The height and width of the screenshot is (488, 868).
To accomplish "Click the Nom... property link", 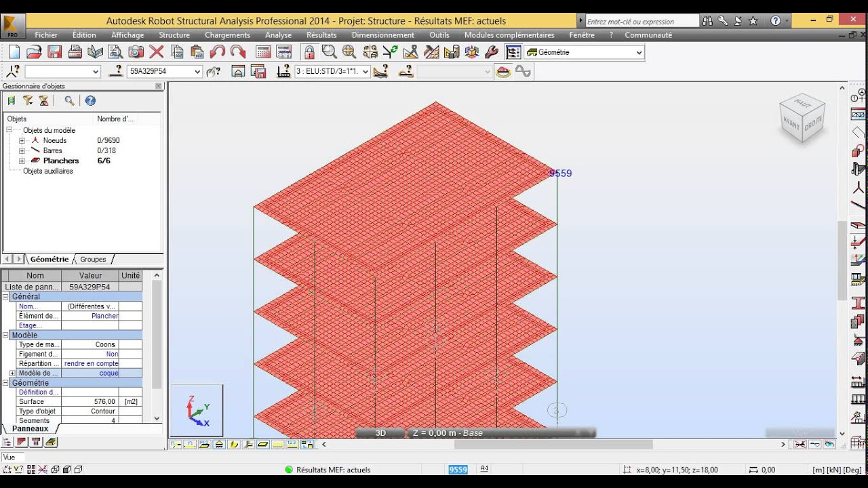I will tap(28, 306).
